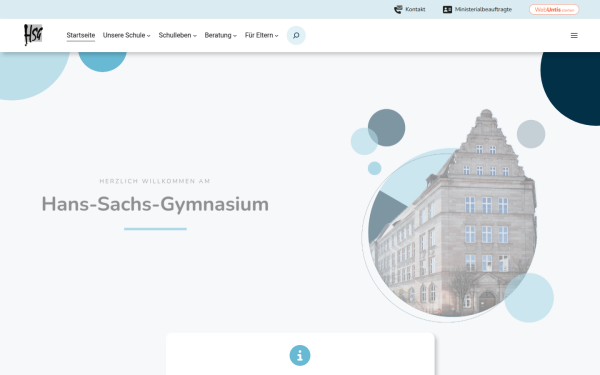Expand the Unsere Schule dropdown
600x375 pixels.
click(x=127, y=35)
